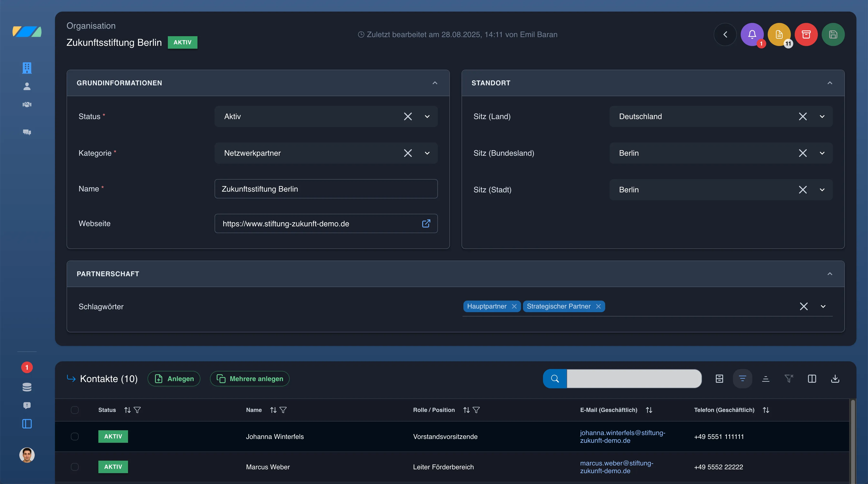This screenshot has height=484, width=868.
Task: Clear the Sitz (Stadt) value Berlin
Action: point(803,190)
